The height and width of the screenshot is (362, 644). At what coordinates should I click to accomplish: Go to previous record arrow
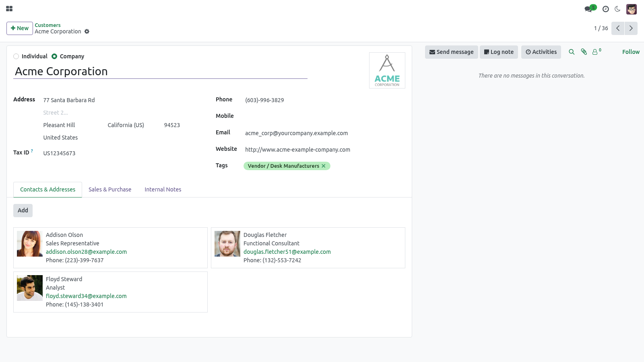point(618,28)
